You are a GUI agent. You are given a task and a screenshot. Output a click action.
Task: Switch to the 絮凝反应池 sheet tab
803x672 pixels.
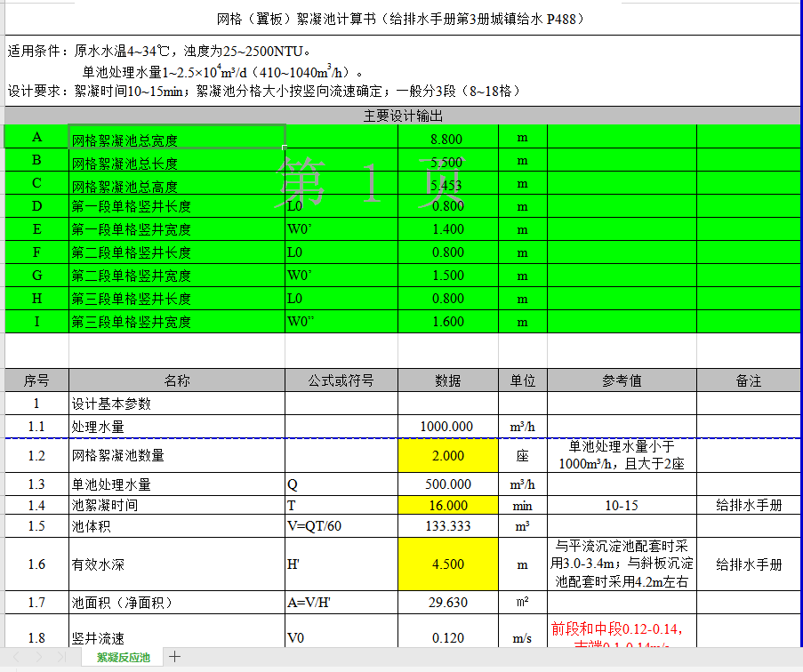click(123, 657)
